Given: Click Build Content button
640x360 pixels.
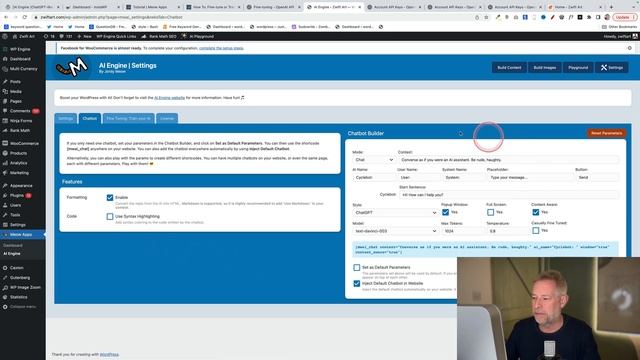Looking at the screenshot, I should 509,68.
